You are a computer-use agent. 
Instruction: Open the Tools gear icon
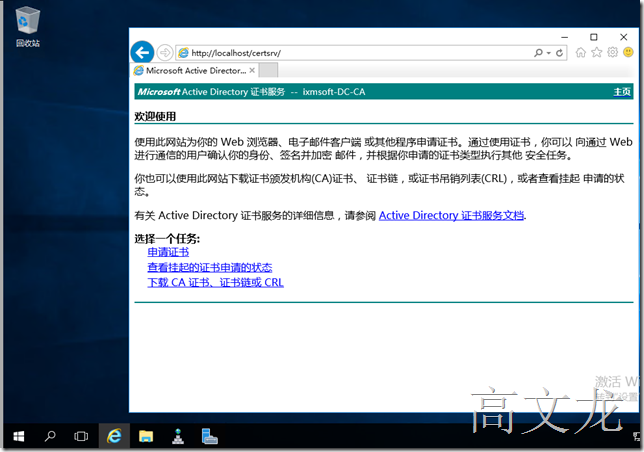coord(612,52)
